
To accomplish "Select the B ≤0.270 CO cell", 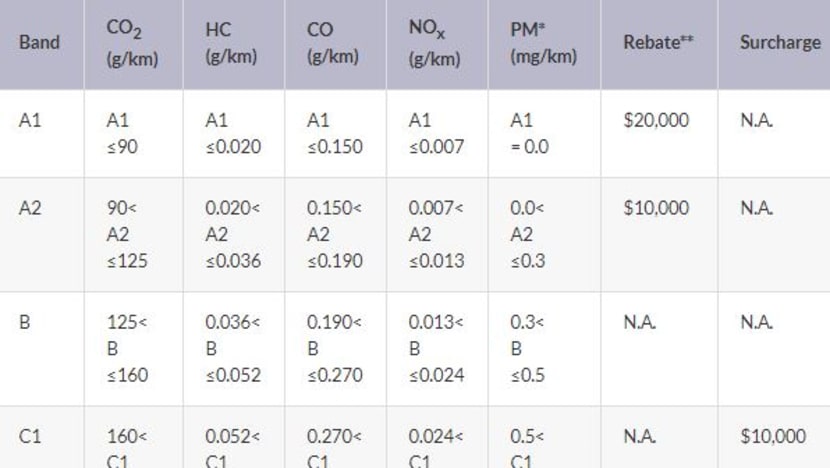I will (334, 349).
